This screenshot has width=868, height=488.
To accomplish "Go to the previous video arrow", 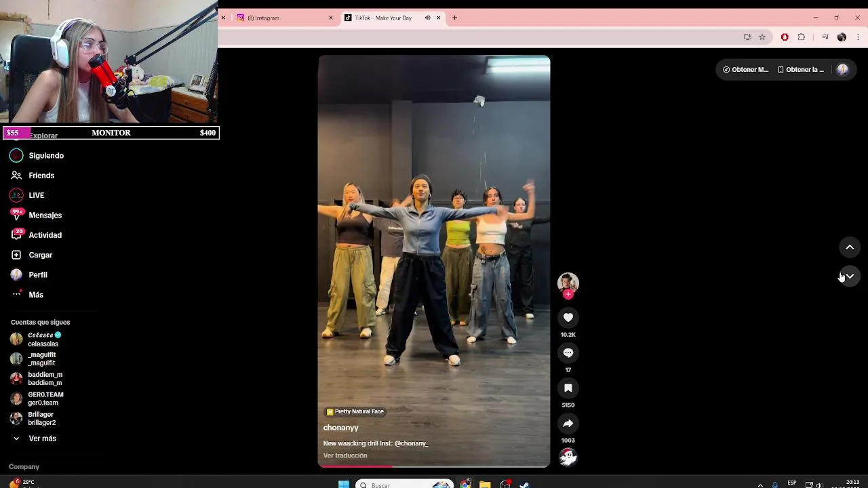I will [x=850, y=247].
